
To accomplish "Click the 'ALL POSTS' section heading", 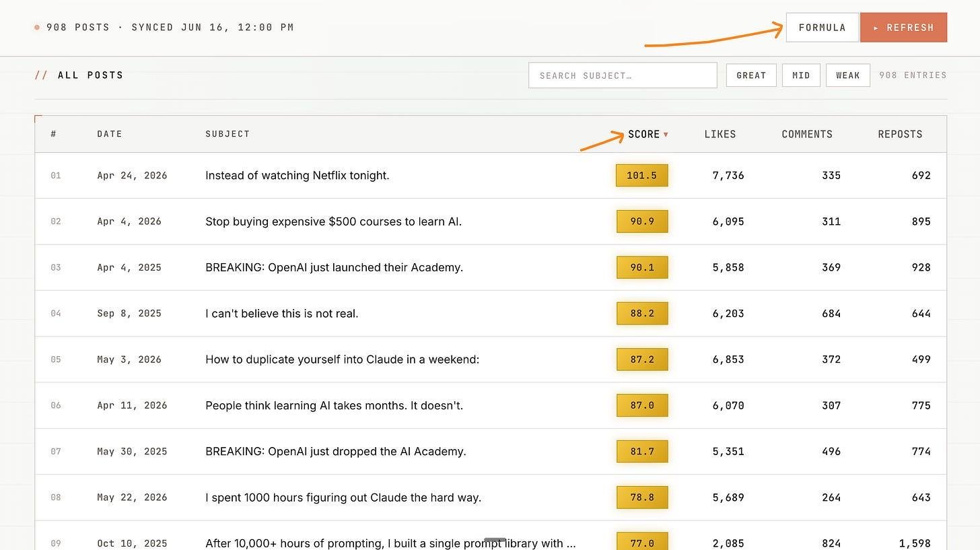I will point(91,75).
